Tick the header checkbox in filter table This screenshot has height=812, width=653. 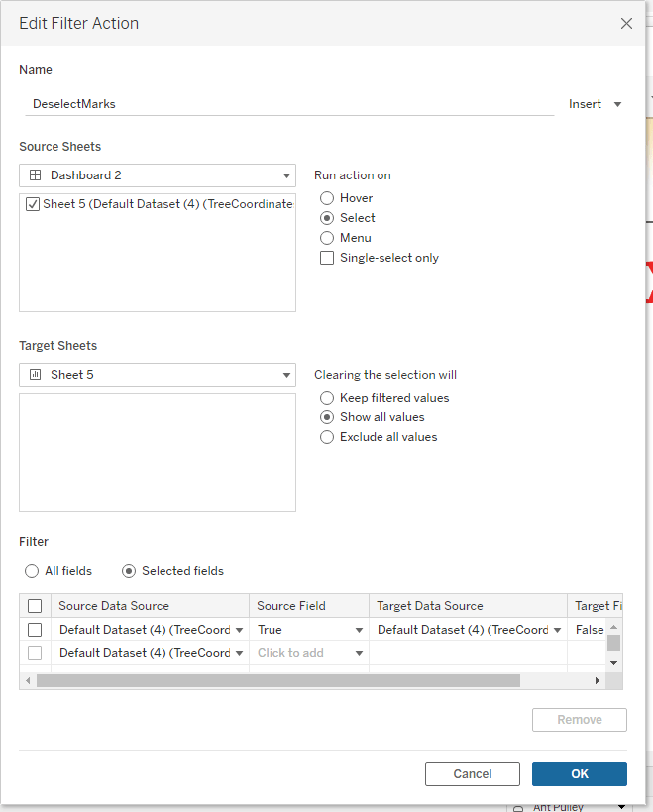coord(35,606)
